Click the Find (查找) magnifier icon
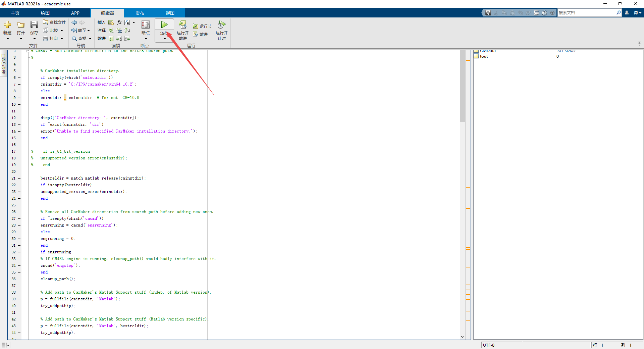Screen dimensions: 644x349 point(74,39)
